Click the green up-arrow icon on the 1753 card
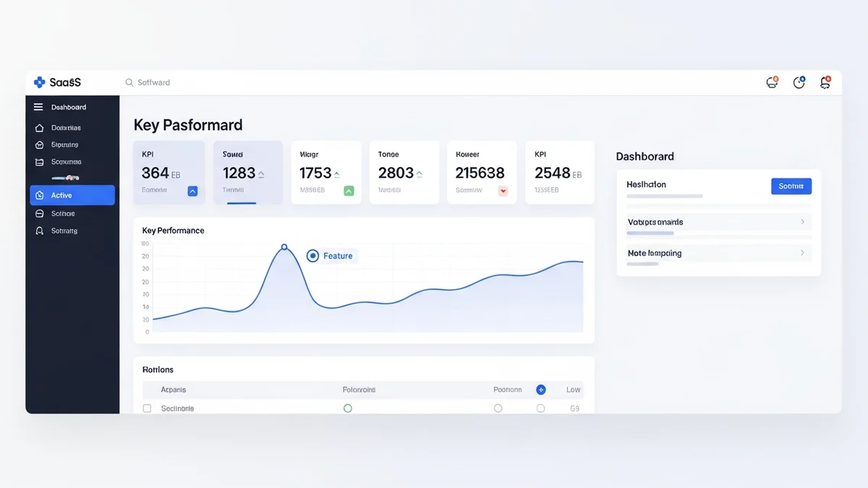868x488 pixels. click(349, 191)
